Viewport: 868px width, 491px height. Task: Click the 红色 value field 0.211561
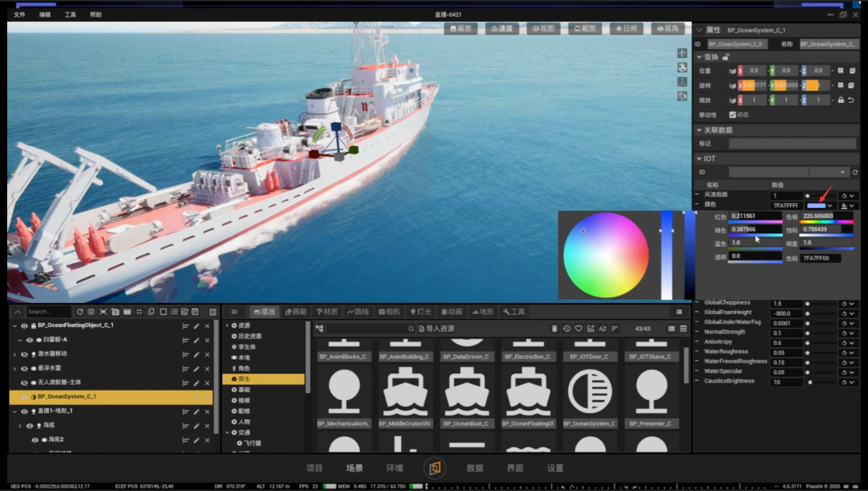755,216
